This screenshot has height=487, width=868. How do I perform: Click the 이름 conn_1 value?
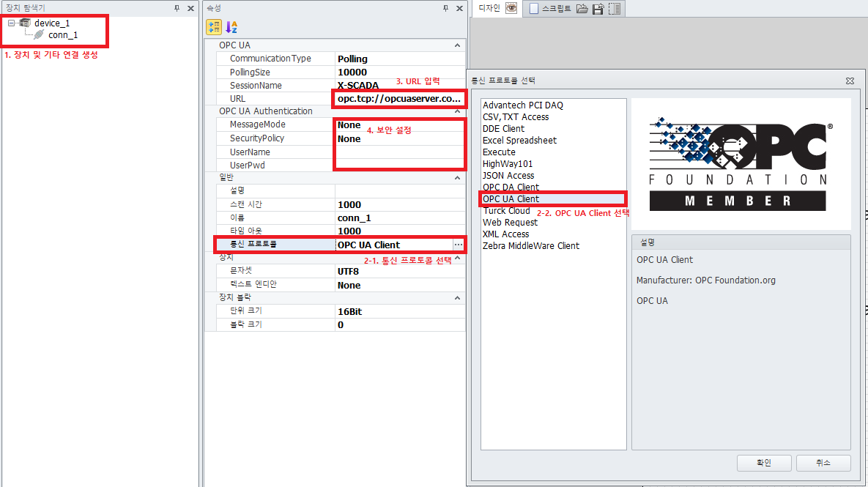click(400, 218)
